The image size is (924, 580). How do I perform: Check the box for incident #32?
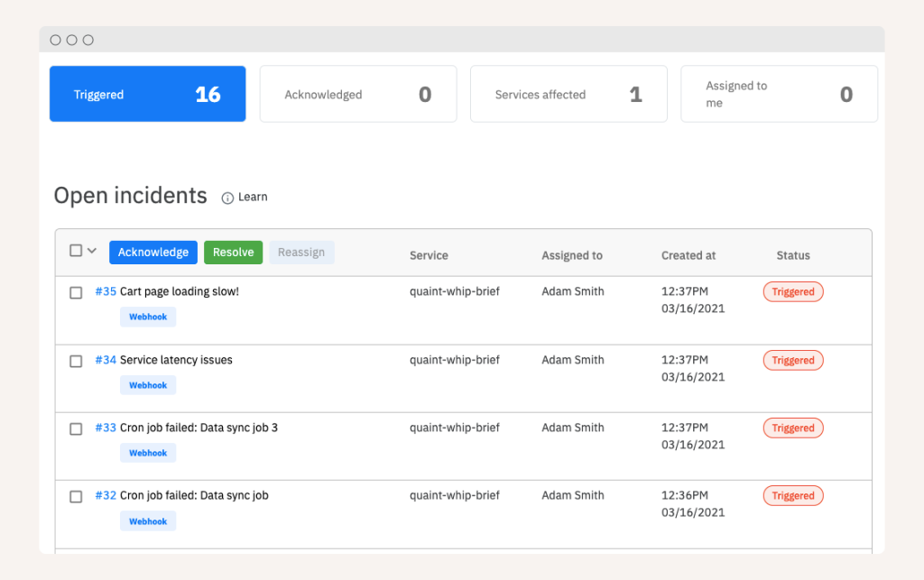click(77, 496)
